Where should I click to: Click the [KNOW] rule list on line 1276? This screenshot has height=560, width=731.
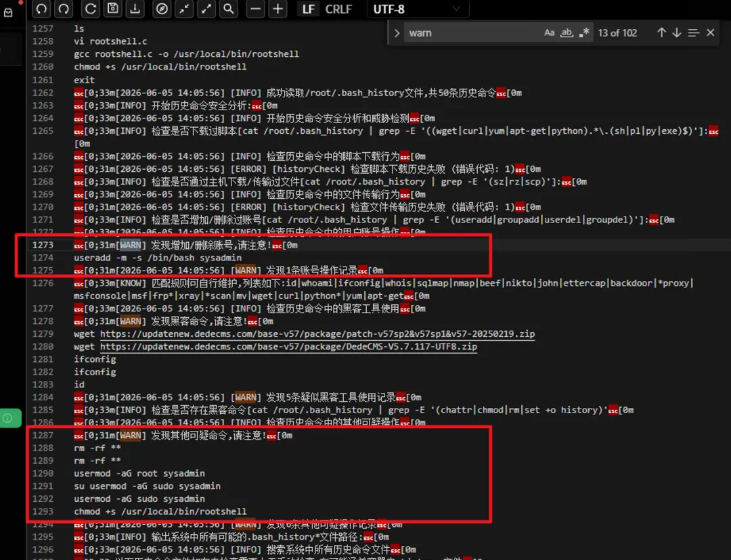384,289
